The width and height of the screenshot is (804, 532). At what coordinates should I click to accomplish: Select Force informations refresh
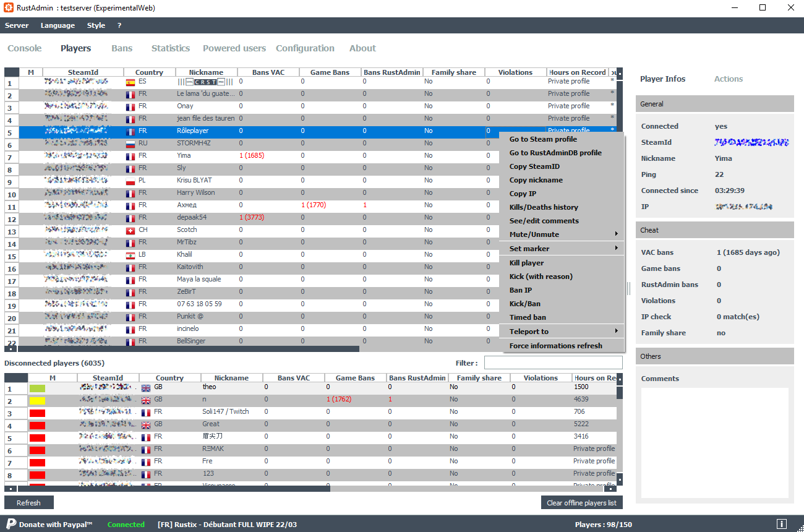(562, 346)
